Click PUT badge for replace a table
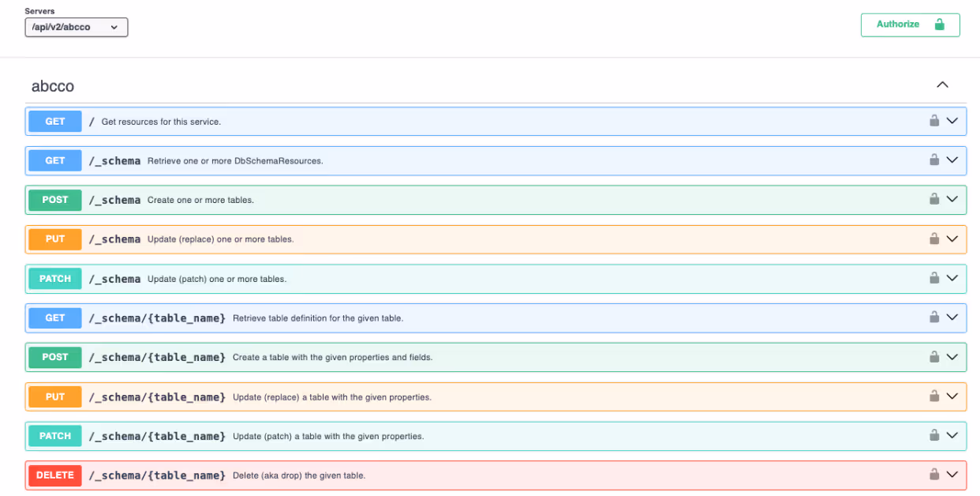The width and height of the screenshot is (980, 496). click(55, 396)
